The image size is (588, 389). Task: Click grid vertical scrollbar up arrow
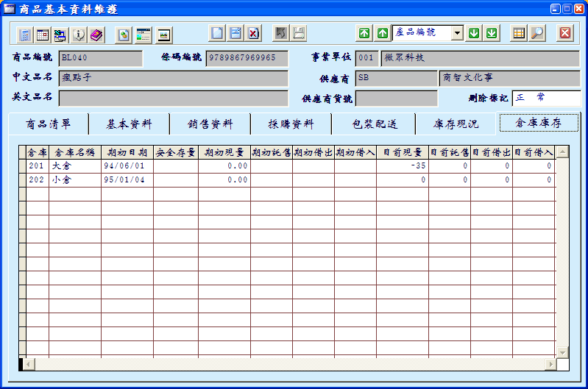562,151
